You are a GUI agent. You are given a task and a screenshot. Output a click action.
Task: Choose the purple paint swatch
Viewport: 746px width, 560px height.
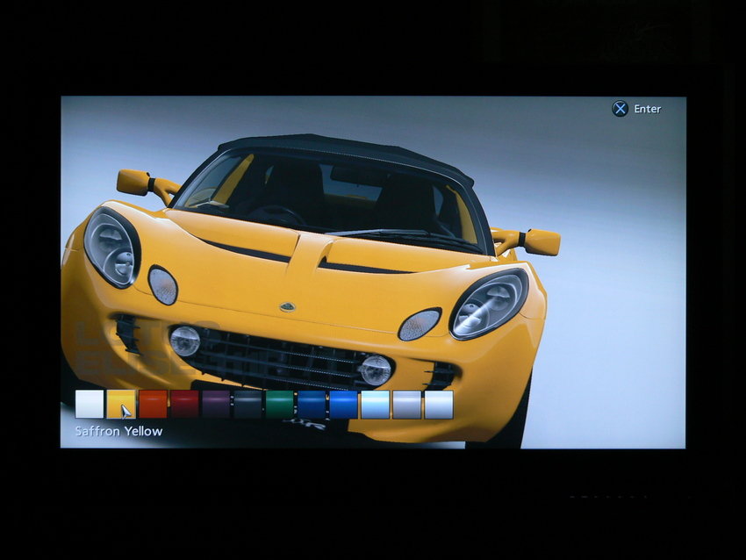pyautogui.click(x=216, y=405)
